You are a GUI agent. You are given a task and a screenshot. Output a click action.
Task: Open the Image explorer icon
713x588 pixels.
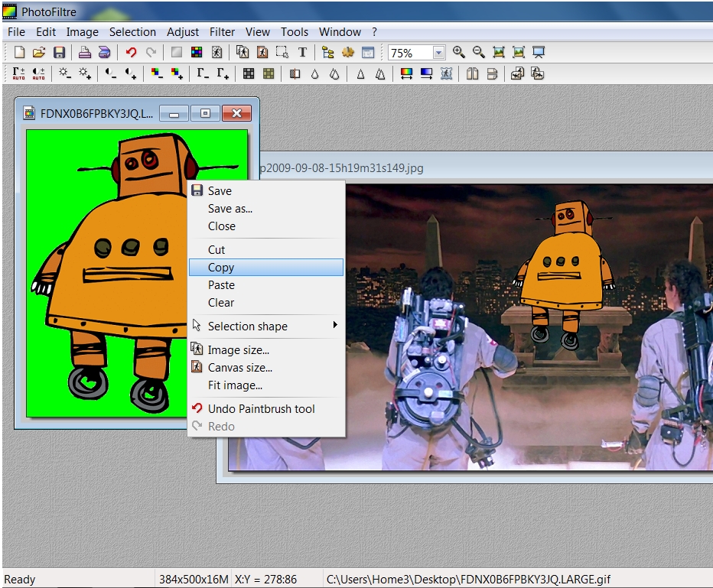(328, 52)
